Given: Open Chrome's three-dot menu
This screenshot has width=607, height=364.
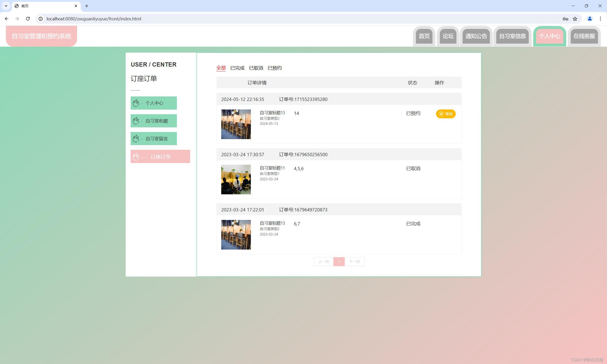Looking at the screenshot, I should [600, 19].
